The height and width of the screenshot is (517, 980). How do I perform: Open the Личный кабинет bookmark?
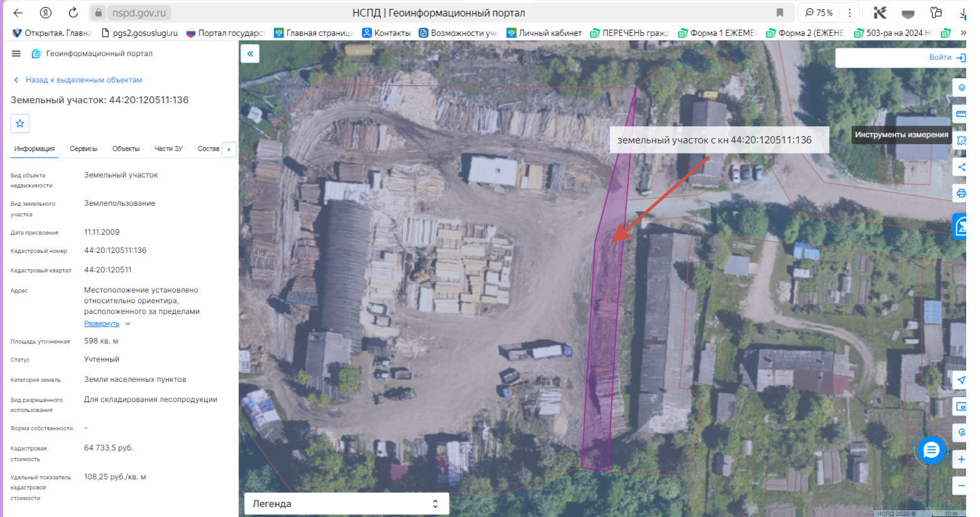544,33
